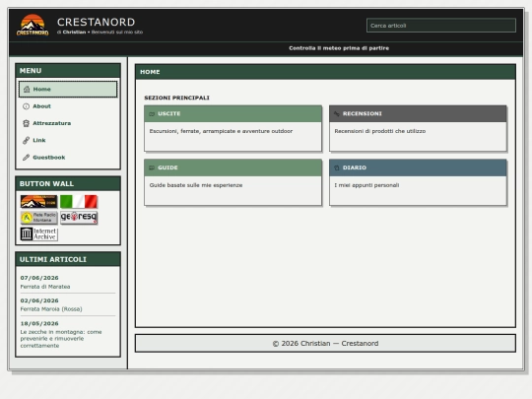The image size is (532, 399).
Task: Click the Crestanord button badge
Action: [x=38, y=202]
